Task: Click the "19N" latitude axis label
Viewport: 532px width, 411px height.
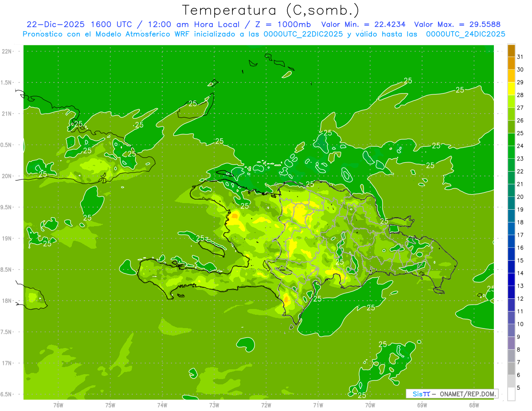Action: point(6,239)
